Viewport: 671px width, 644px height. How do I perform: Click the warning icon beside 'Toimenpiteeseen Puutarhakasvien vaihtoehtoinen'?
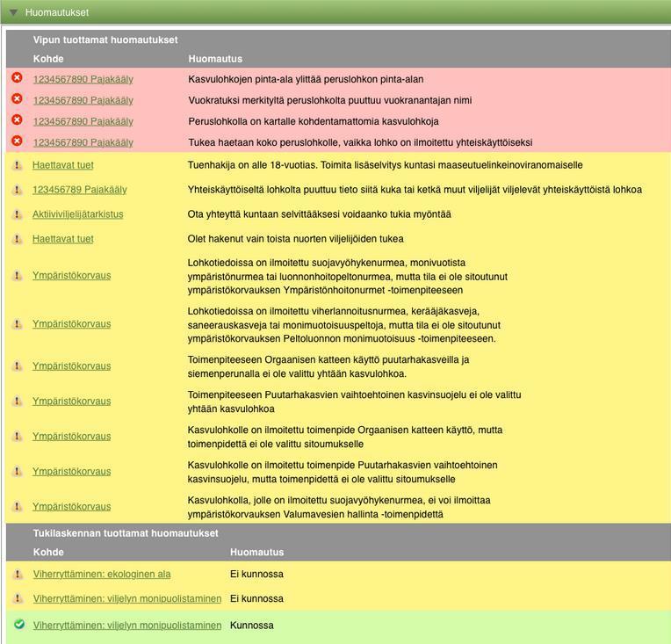pos(17,402)
